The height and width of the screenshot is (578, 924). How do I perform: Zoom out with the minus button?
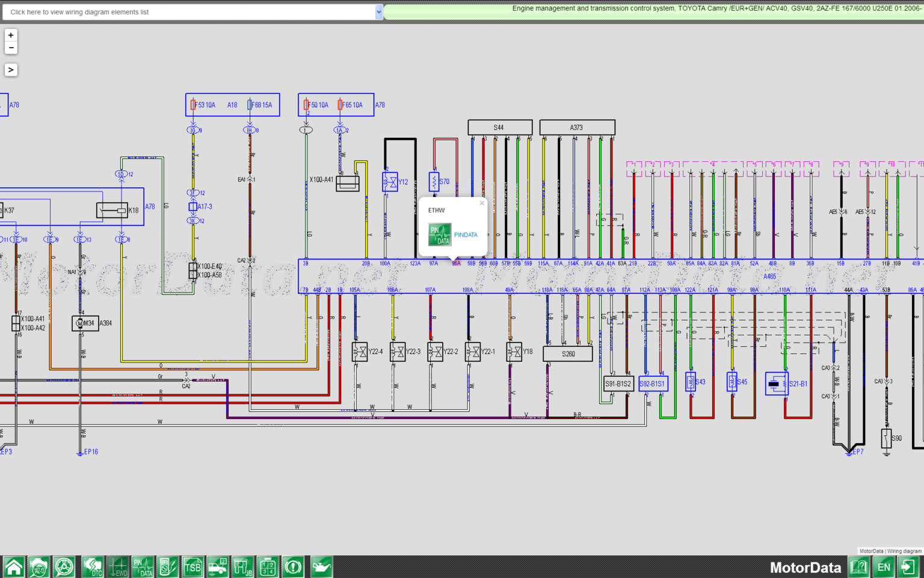click(x=11, y=48)
